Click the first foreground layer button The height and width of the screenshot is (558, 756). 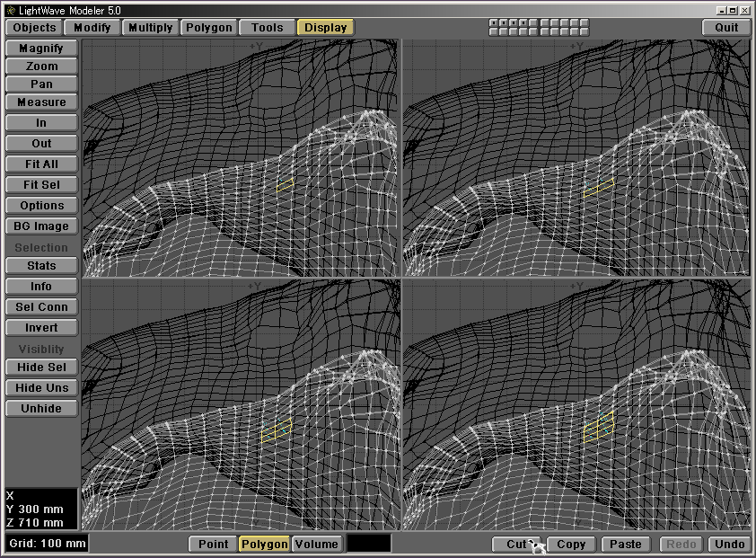tap(494, 22)
